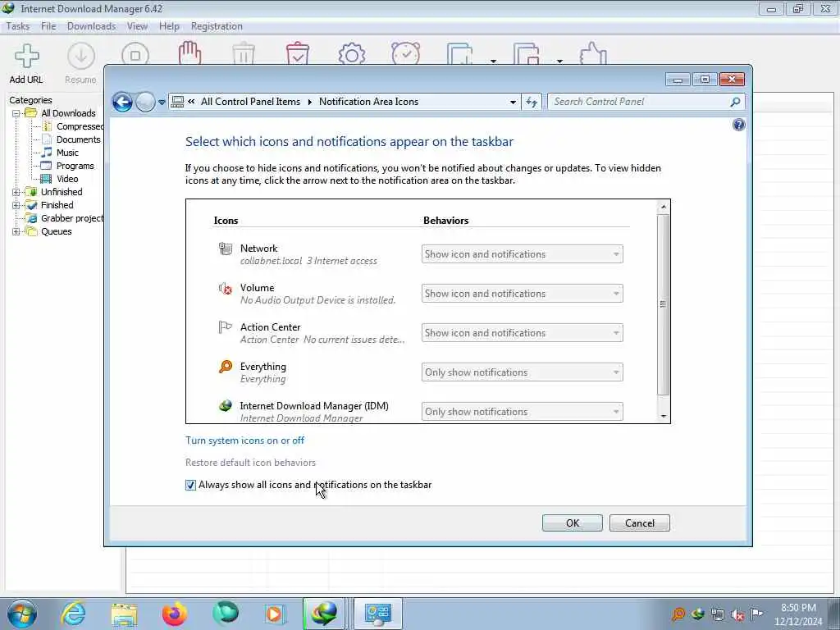Open the Everything behavior dropdown
840x630 pixels.
[523, 372]
